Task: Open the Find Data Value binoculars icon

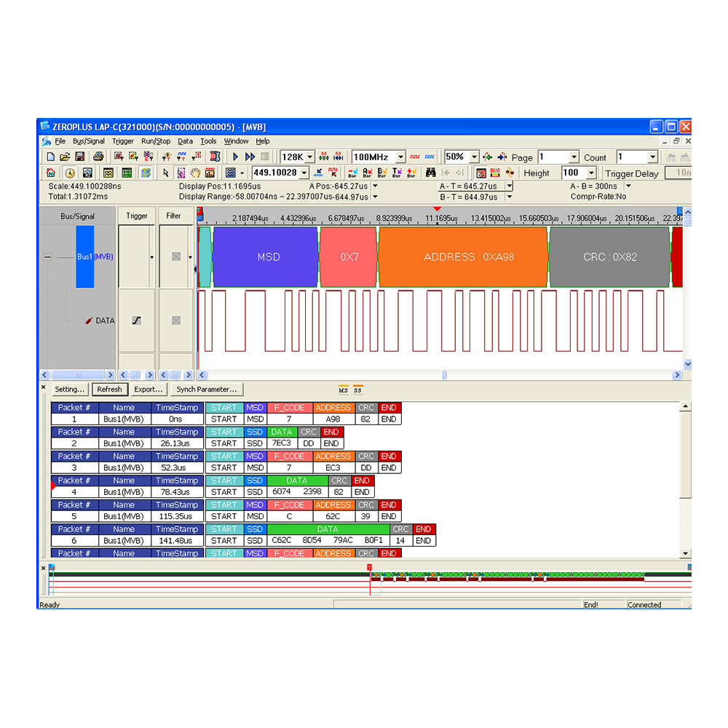Action: coord(432,173)
